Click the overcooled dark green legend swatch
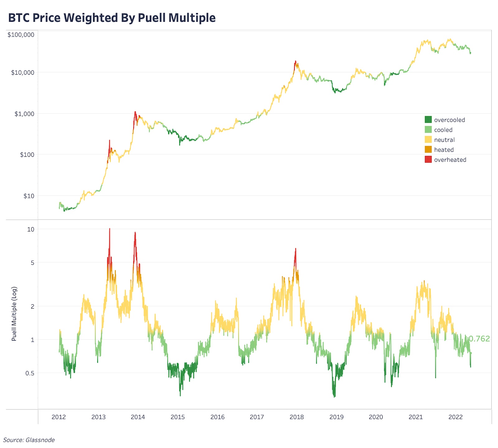This screenshot has width=498, height=448. [428, 120]
